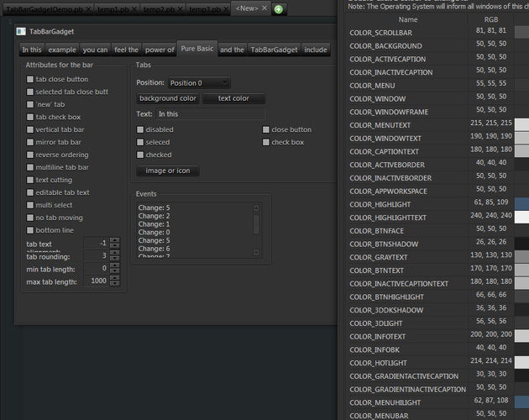Close the temp2.pb tab

pyautogui.click(x=181, y=9)
